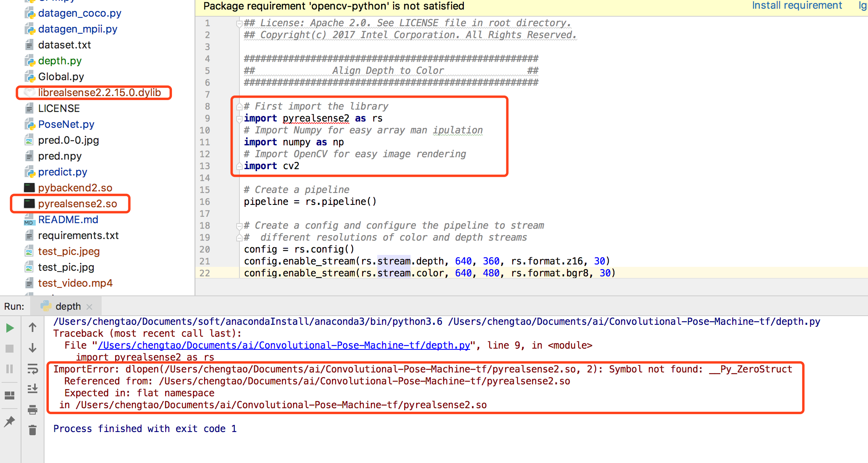The width and height of the screenshot is (868, 463).
Task: Select pyrealsense2.so in the project tree
Action: [77, 203]
